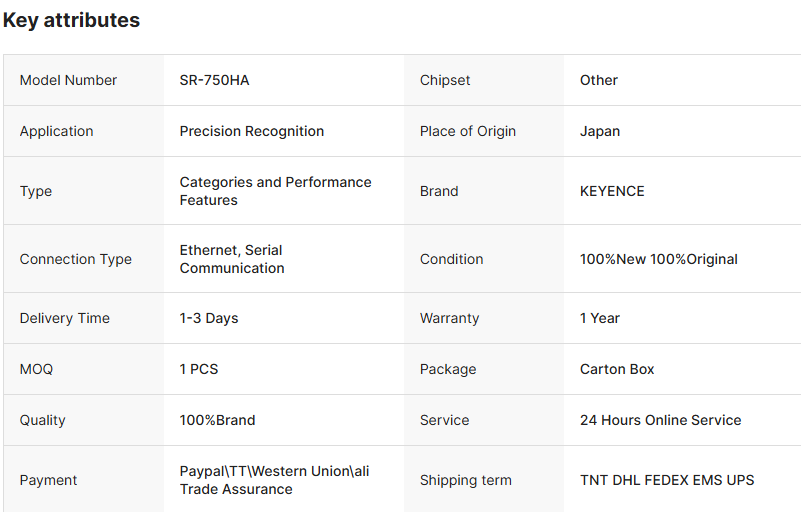Select the 1 PCS MOQ value
The image size is (801, 512).
point(199,369)
